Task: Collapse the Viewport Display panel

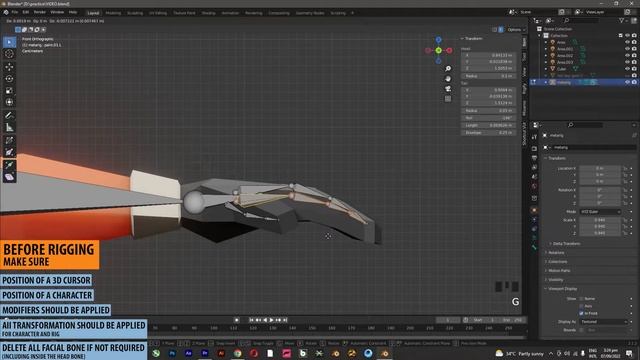Action: point(561,289)
